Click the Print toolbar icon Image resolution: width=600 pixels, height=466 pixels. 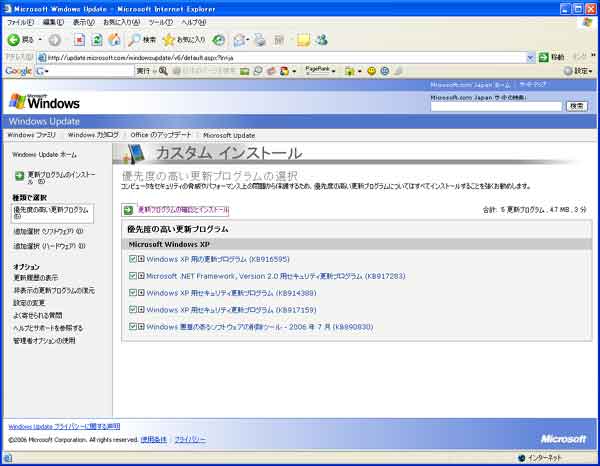coord(260,40)
